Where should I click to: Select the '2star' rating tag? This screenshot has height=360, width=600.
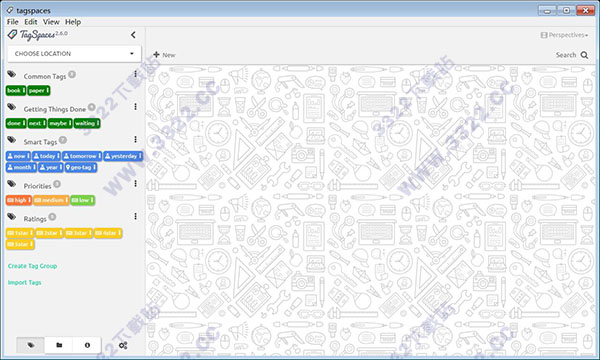(49, 233)
